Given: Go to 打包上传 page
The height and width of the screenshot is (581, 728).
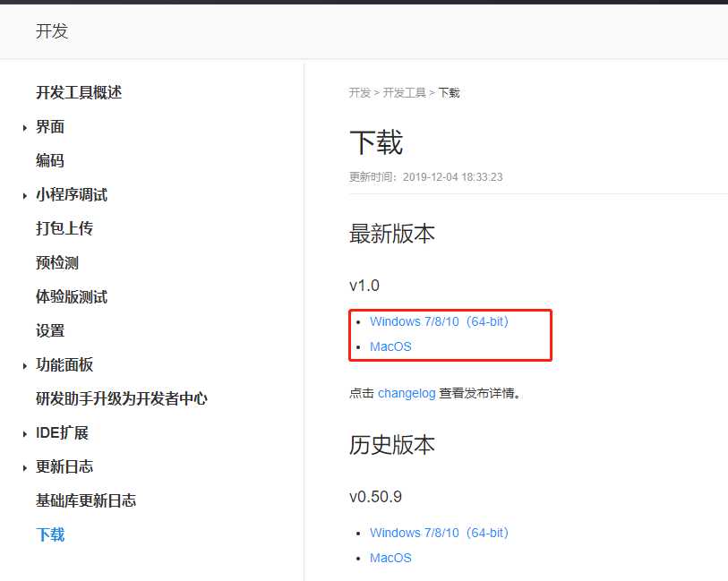Looking at the screenshot, I should (64, 229).
